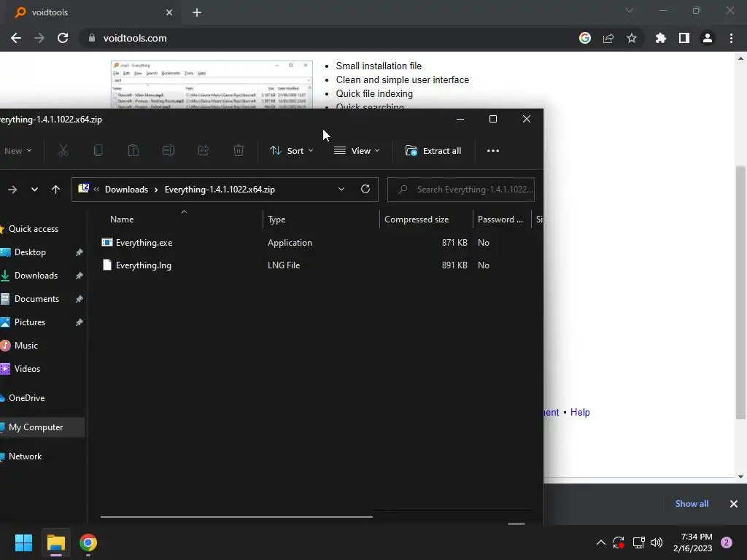The image size is (747, 560).
Task: Select Quick access in navigation pane
Action: 34,229
